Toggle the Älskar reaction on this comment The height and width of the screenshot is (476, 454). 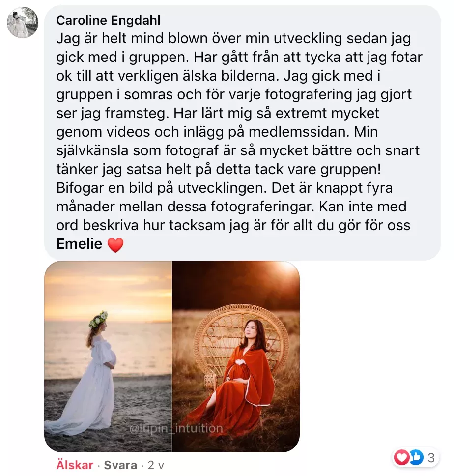click(75, 465)
